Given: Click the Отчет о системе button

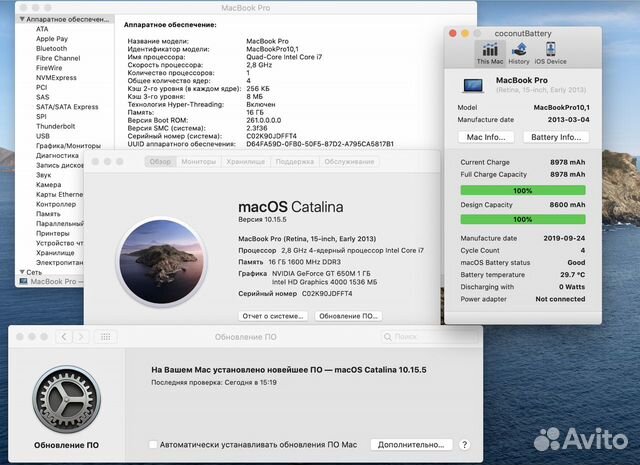Looking at the screenshot, I should [x=273, y=316].
